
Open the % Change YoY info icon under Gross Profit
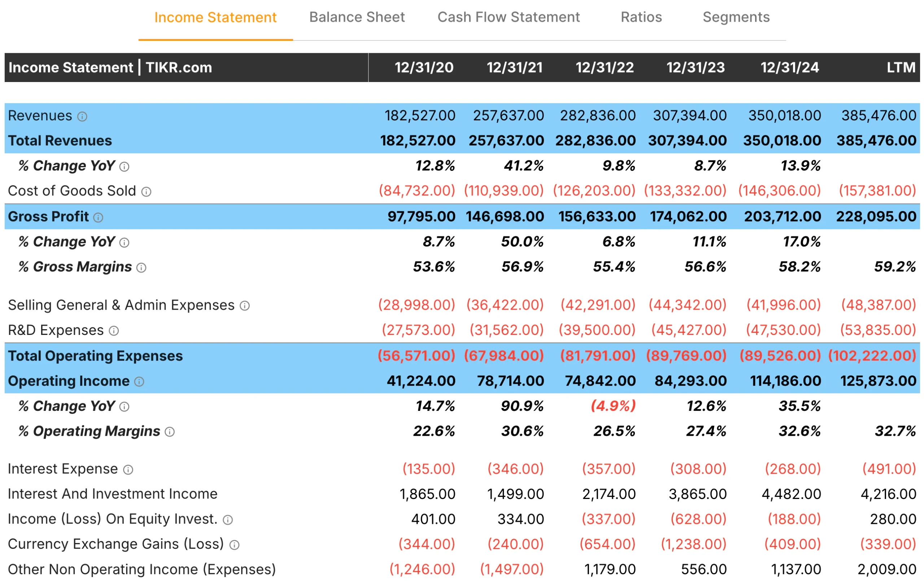(124, 242)
